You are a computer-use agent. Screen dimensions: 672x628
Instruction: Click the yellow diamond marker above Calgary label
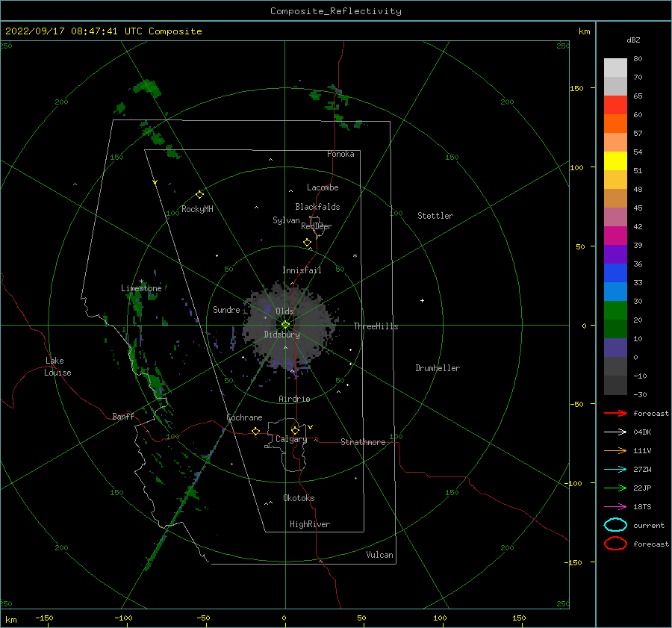click(x=295, y=430)
